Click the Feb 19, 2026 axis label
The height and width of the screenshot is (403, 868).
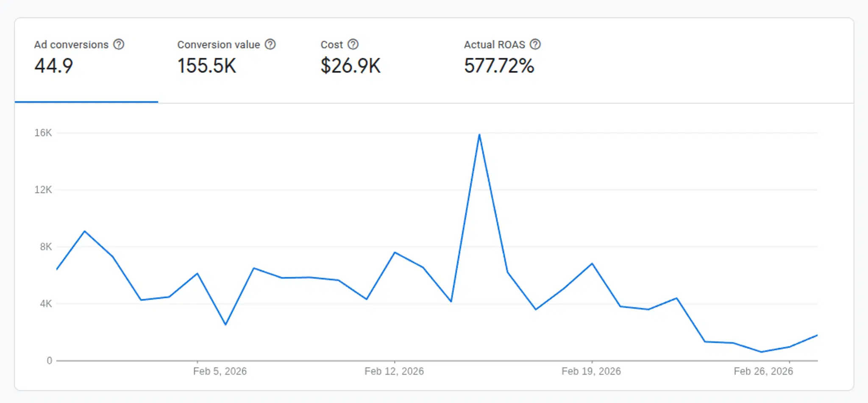[592, 371]
